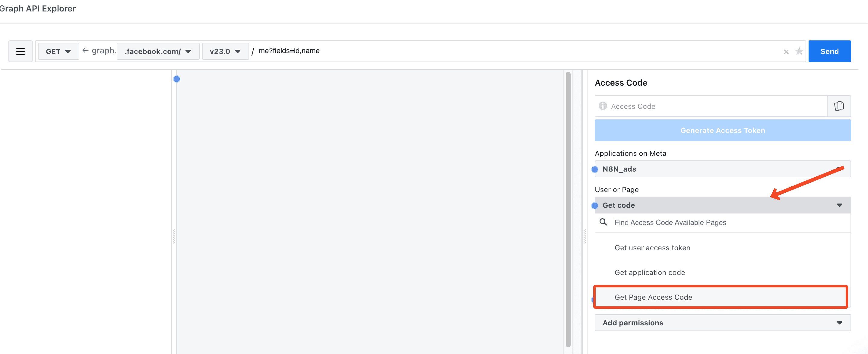Select Get user access token option
Viewport: 868px width, 354px height.
pos(652,248)
